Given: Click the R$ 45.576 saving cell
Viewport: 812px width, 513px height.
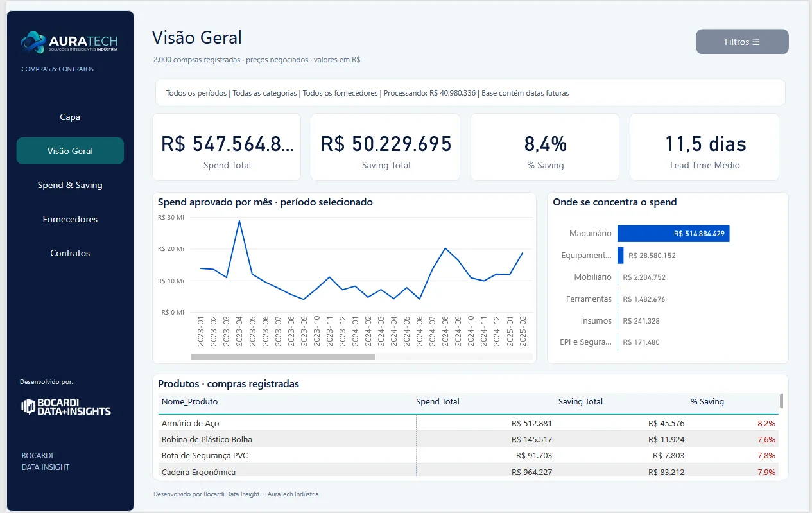Looking at the screenshot, I should (x=666, y=424).
